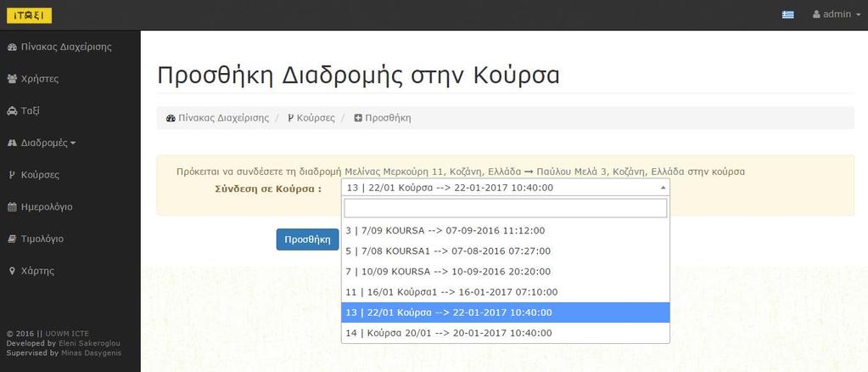Image resolution: width=868 pixels, height=372 pixels.
Task: Click the blue Προσθήκη button
Action: click(x=307, y=240)
